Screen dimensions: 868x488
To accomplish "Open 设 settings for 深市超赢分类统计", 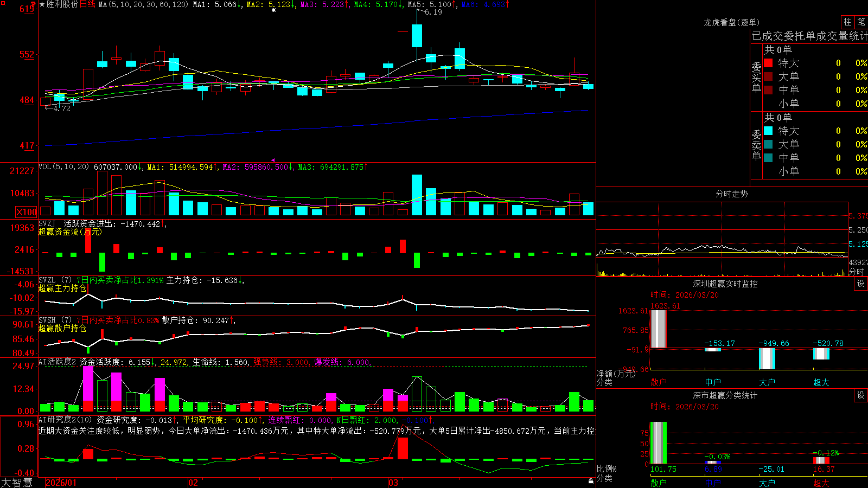I will (861, 395).
